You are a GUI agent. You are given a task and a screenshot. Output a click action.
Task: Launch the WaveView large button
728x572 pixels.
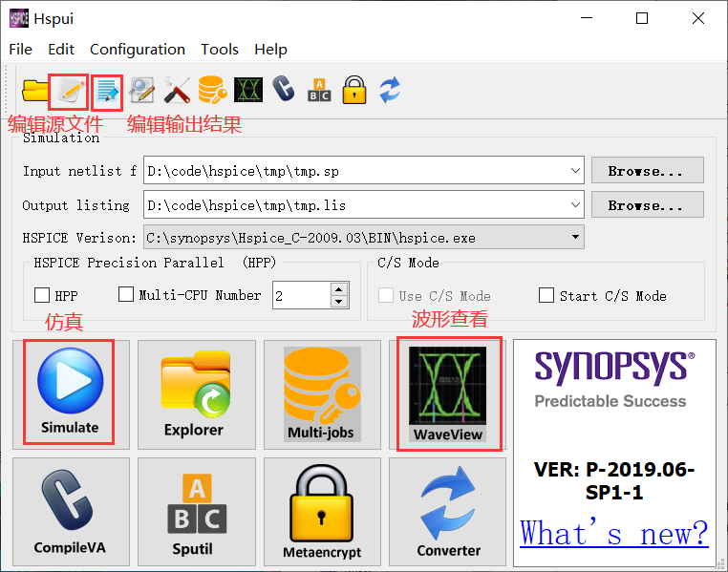(447, 394)
